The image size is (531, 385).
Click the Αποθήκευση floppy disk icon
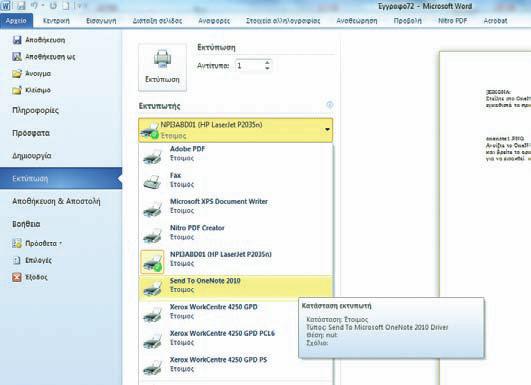pos(17,40)
